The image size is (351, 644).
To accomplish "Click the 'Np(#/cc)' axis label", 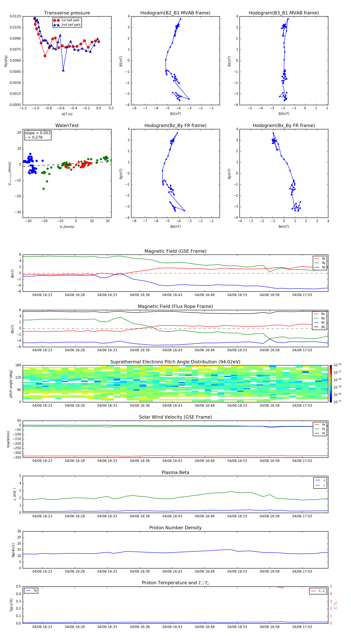I will (13, 550).
